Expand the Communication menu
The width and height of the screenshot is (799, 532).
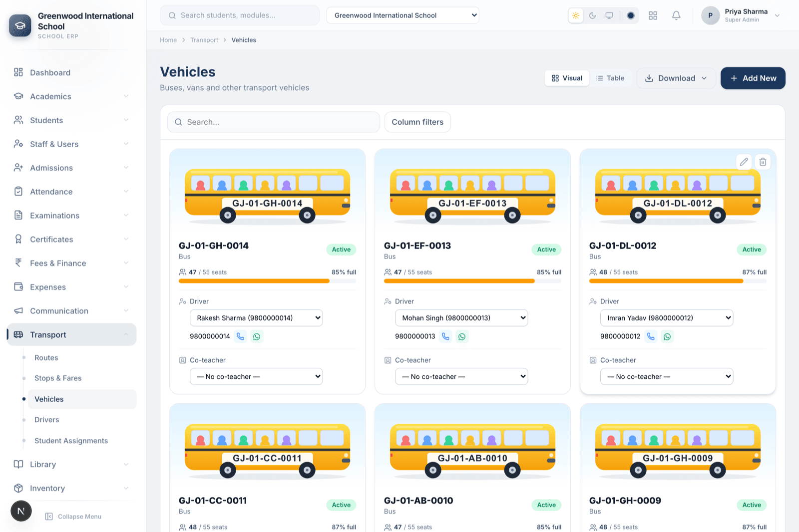tap(71, 311)
